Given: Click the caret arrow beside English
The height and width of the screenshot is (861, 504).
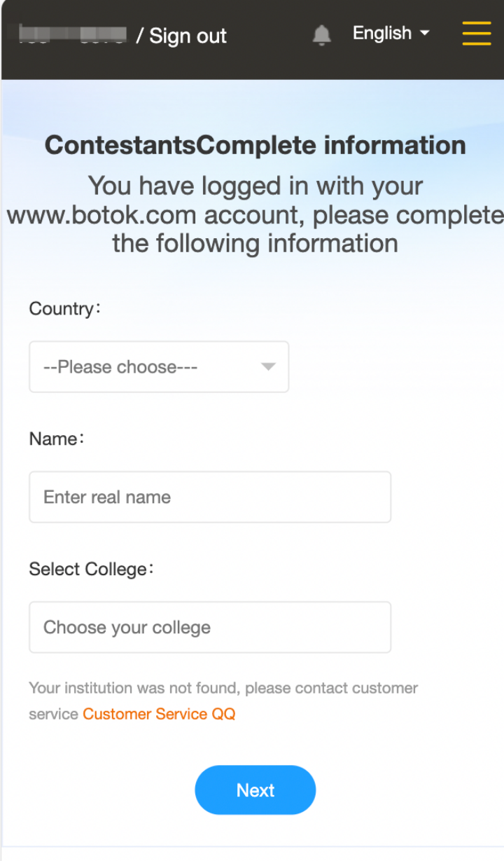Looking at the screenshot, I should coord(424,33).
